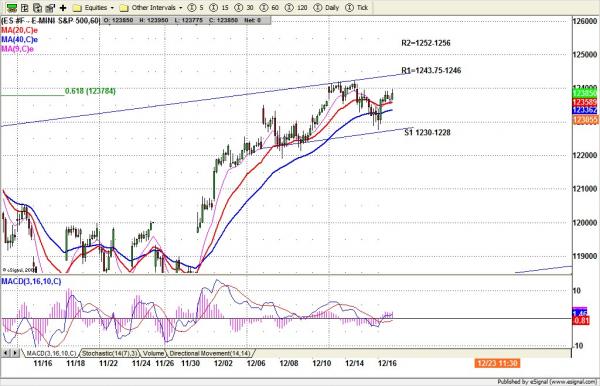The height and width of the screenshot is (386, 600).
Task: Click the MA(9,C)e magenta legend label
Action: point(18,49)
